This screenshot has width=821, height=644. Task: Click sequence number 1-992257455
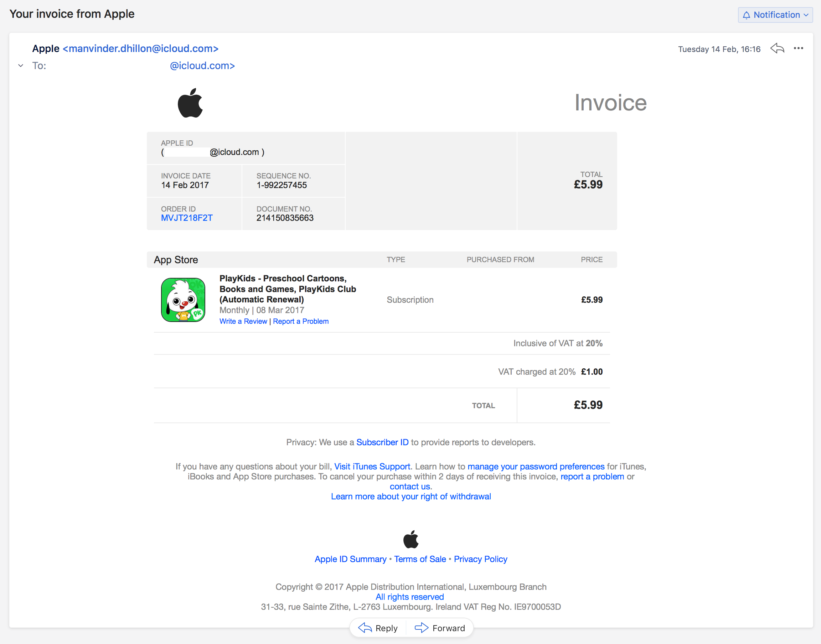(282, 185)
